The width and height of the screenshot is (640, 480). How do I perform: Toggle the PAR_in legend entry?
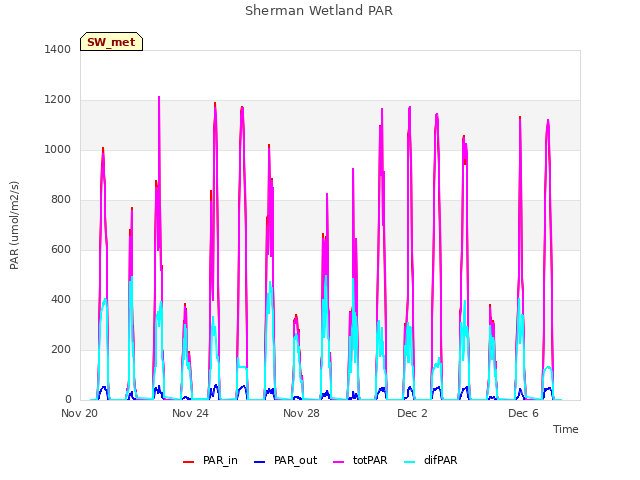click(210, 460)
